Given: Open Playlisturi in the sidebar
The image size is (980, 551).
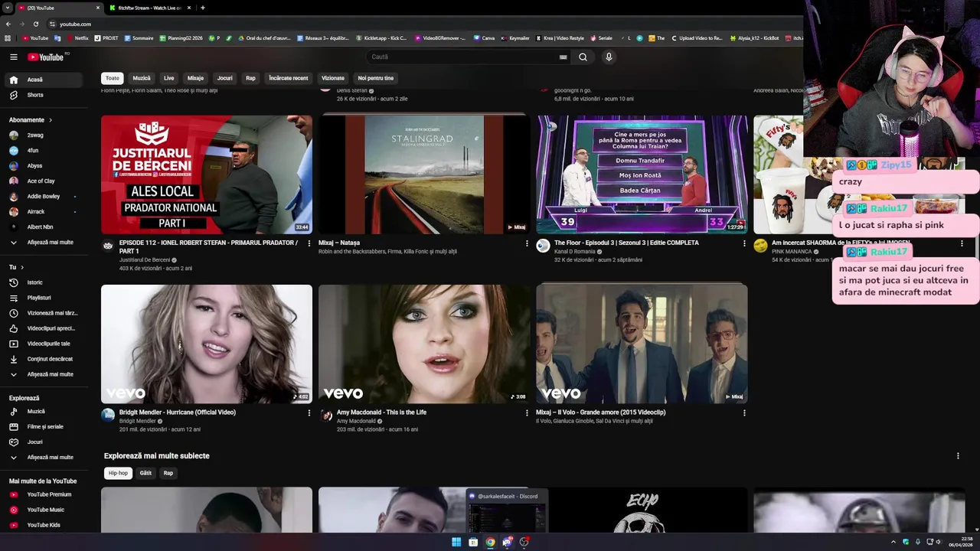Looking at the screenshot, I should tap(44, 298).
